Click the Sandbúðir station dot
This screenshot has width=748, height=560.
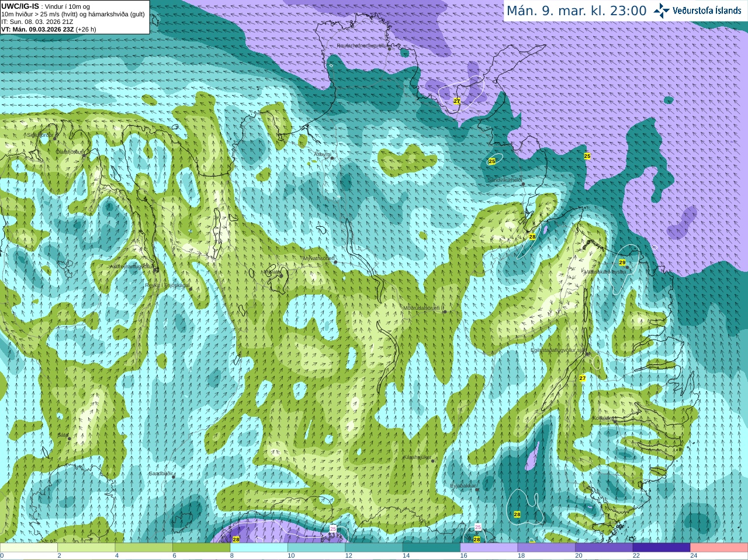click(174, 476)
